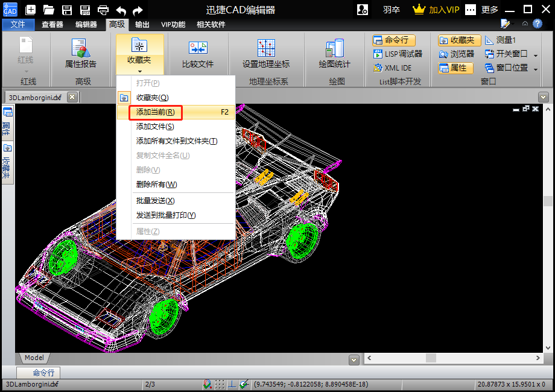Click the 羽卒 username
The height and width of the screenshot is (392, 555).
(x=391, y=10)
